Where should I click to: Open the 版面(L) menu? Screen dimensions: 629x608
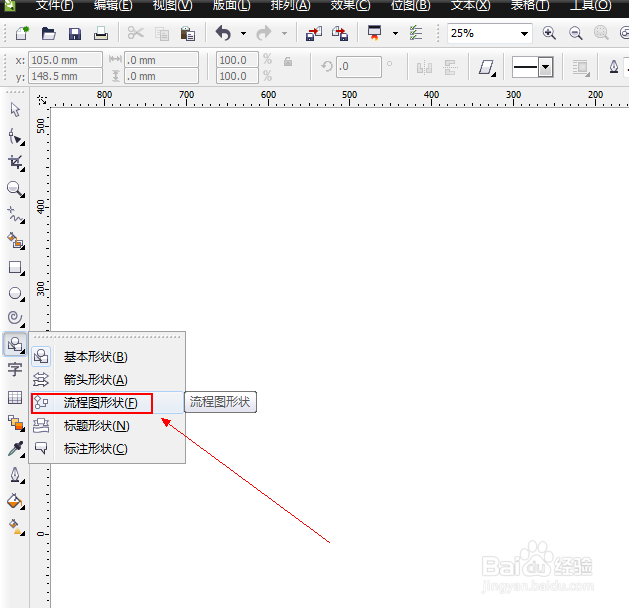pyautogui.click(x=231, y=6)
